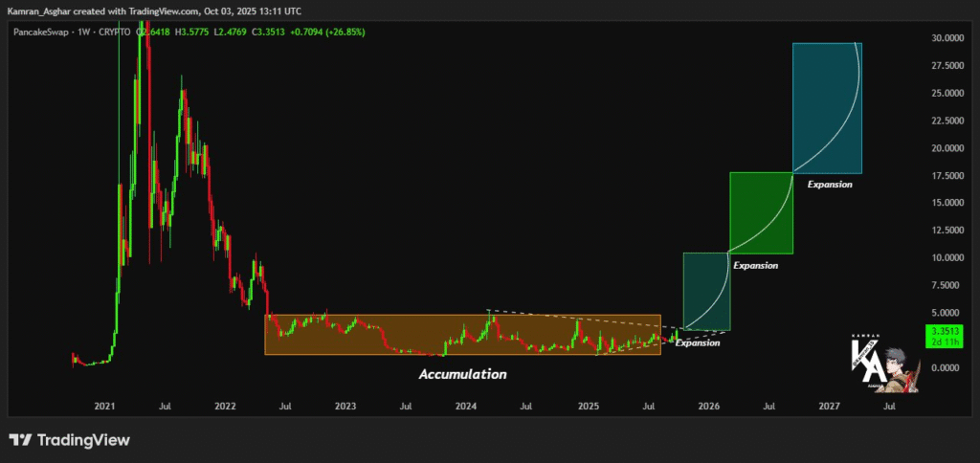The image size is (980, 463).
Task: Click the 2021 marker on the time axis
Action: click(104, 407)
